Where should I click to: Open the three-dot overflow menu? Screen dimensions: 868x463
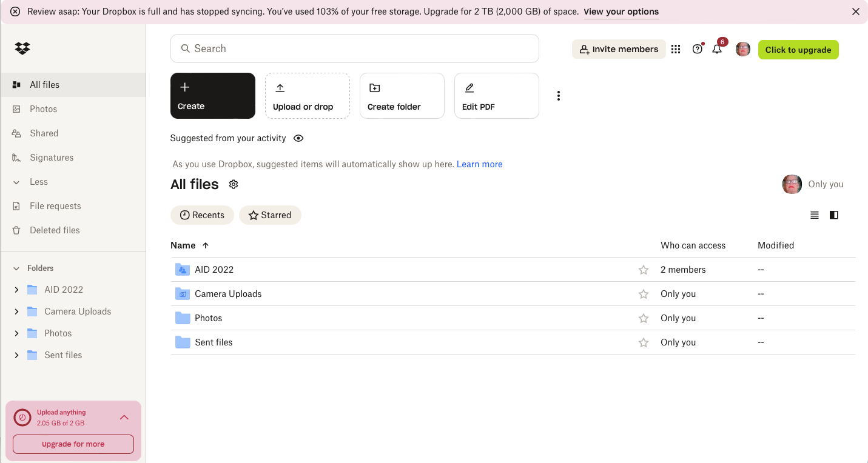pos(558,95)
